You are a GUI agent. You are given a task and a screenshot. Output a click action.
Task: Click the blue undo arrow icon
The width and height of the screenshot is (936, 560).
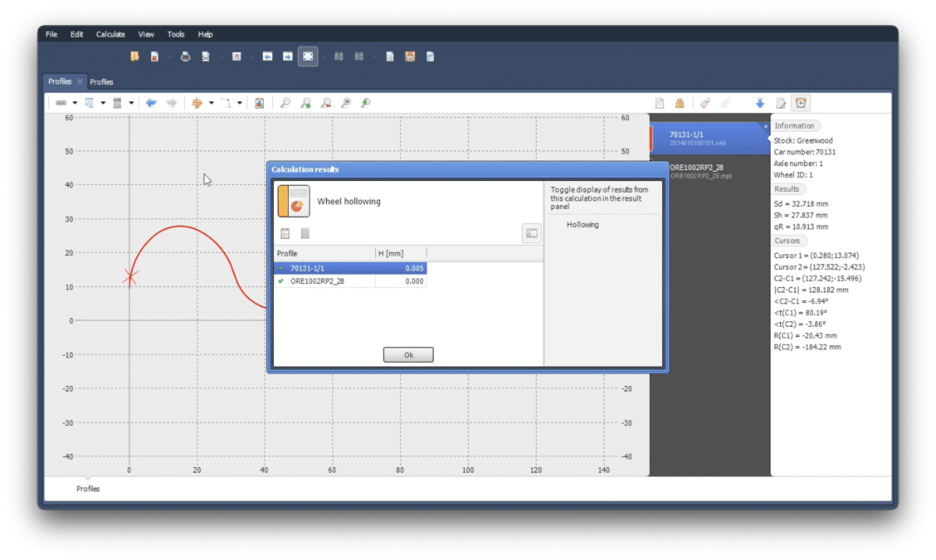(x=151, y=103)
